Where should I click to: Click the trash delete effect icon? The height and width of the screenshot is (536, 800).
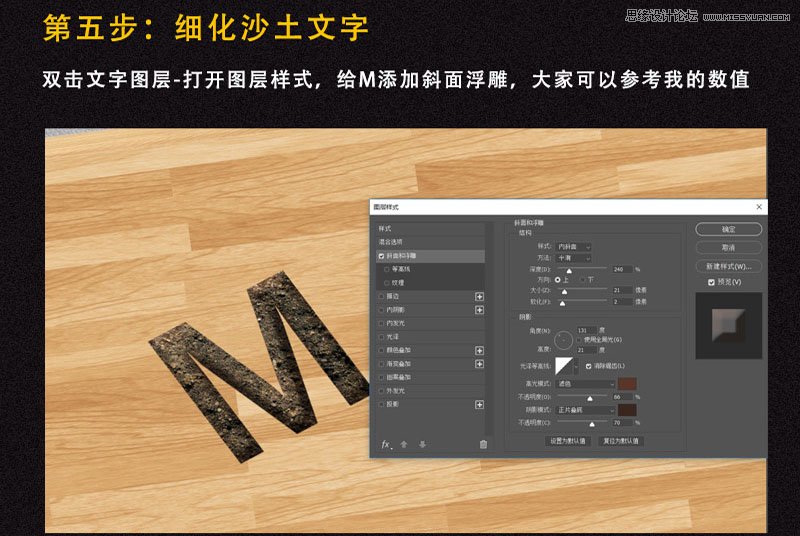tap(483, 445)
